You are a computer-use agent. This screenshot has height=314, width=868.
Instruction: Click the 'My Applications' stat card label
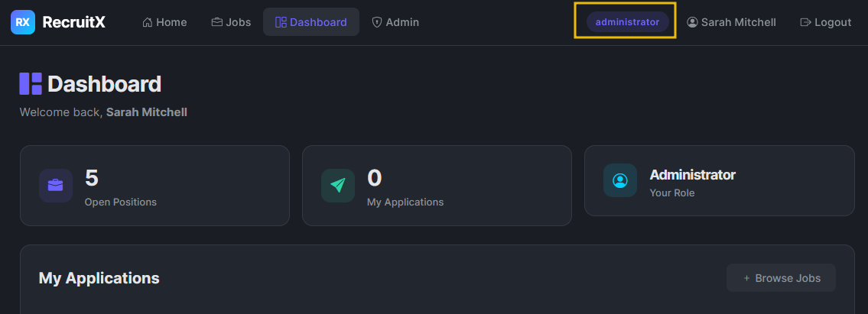coord(405,202)
